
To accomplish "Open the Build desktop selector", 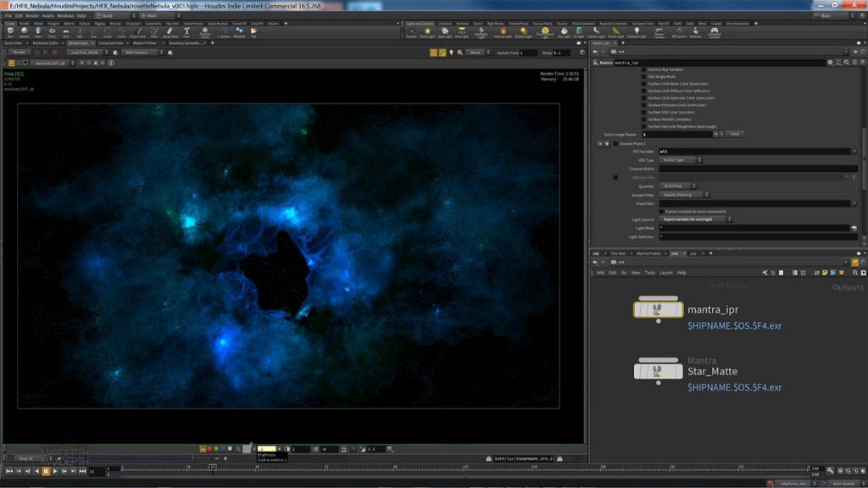I will click(115, 16).
